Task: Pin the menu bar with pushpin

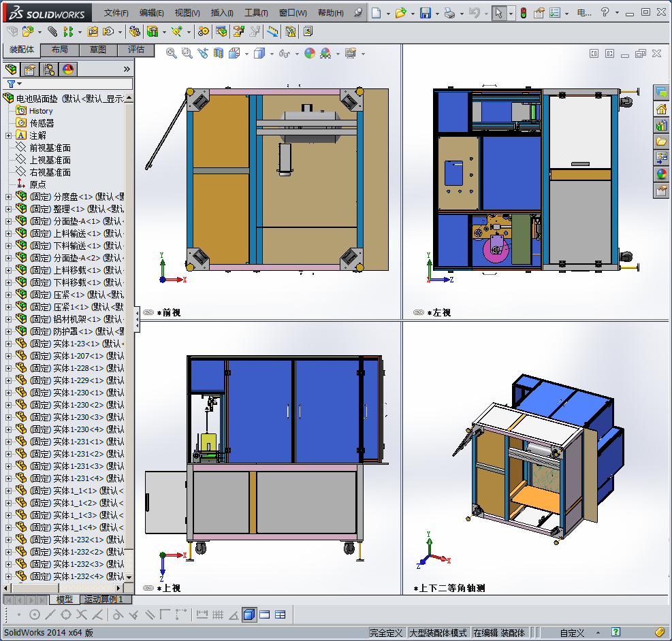Action: click(358, 13)
